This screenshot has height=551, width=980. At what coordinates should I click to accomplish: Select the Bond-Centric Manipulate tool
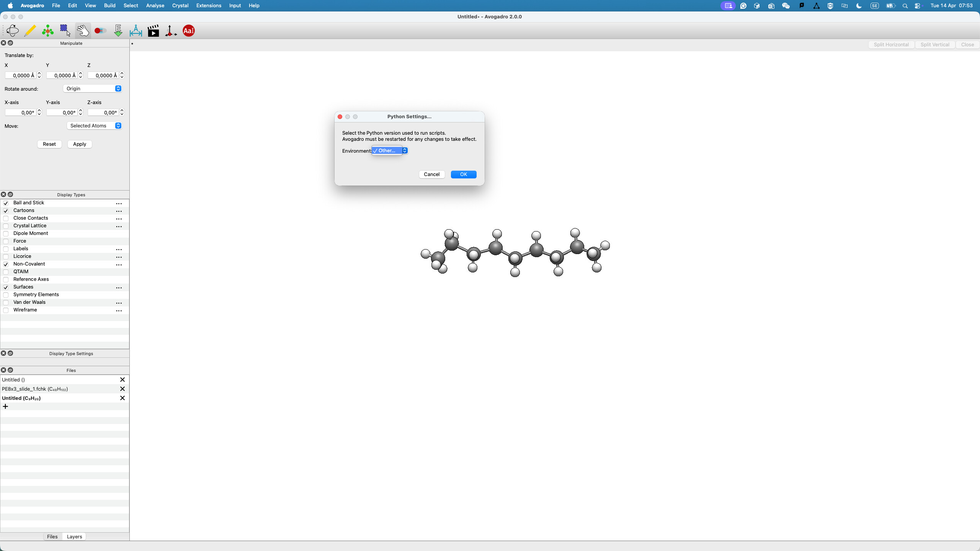(100, 31)
